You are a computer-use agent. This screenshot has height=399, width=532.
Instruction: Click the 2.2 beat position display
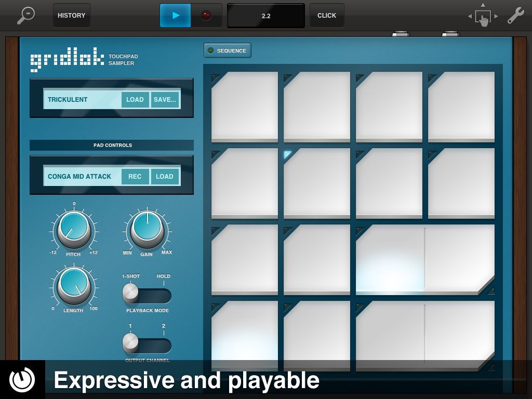266,16
